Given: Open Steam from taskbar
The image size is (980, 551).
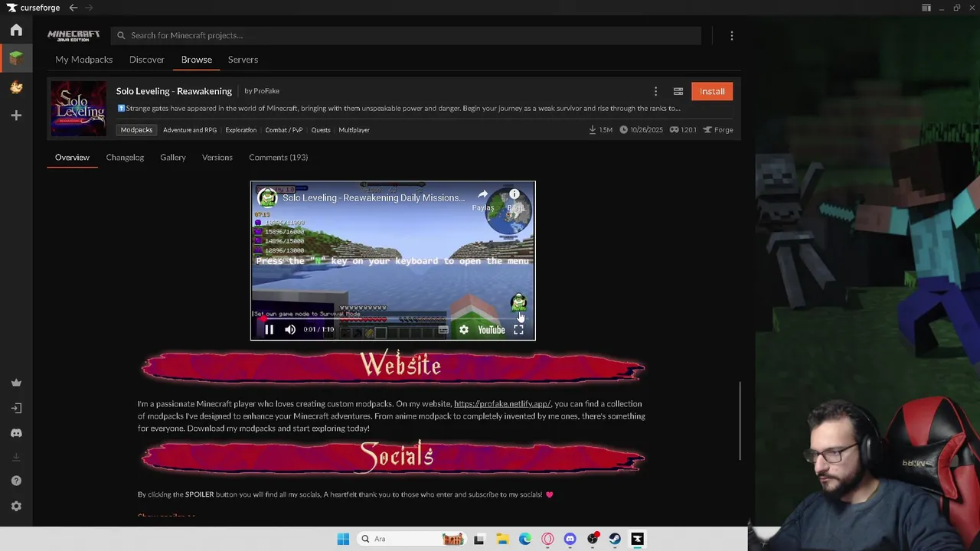Looking at the screenshot, I should tap(615, 539).
